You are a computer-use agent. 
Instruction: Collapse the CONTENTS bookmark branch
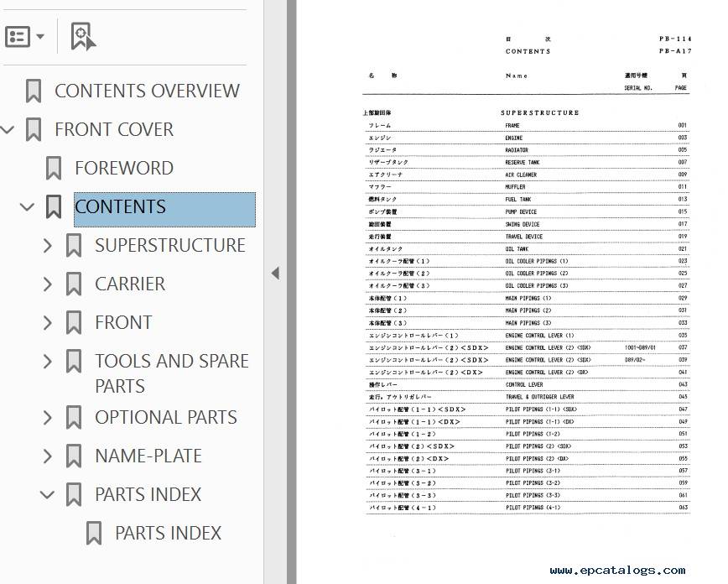[x=28, y=206]
